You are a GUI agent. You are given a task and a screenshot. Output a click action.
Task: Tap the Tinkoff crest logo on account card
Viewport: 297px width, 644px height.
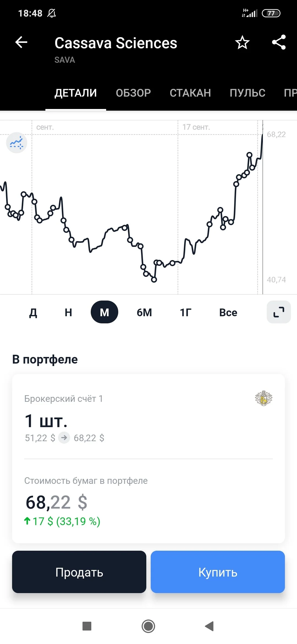coord(263,398)
